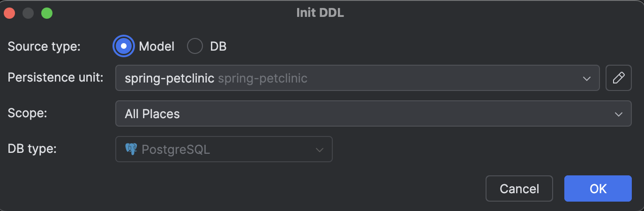This screenshot has width=644, height=211.
Task: Click the pencil edit icon beside Persistence unit
Action: click(x=619, y=78)
